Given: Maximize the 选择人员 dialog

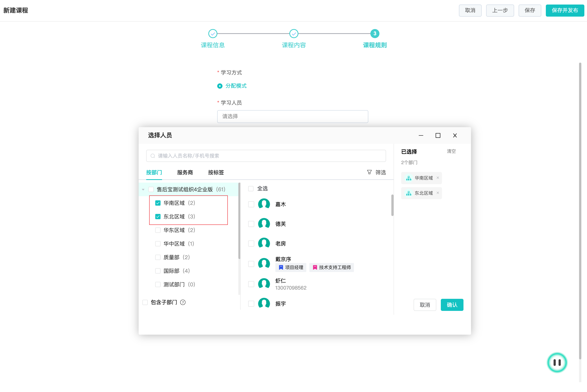Looking at the screenshot, I should [438, 135].
